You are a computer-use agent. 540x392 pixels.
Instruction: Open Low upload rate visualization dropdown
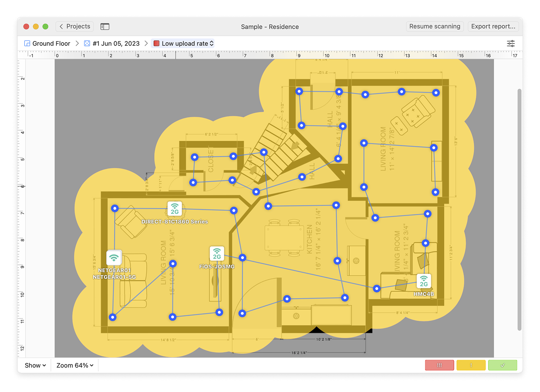[x=183, y=44]
